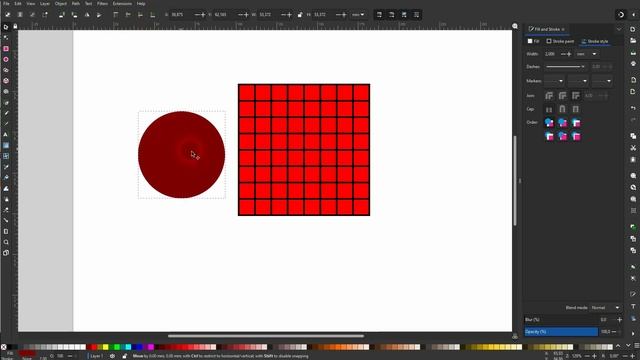Choose first Join style button
Viewport: 640px width, 360px height.
point(549,96)
